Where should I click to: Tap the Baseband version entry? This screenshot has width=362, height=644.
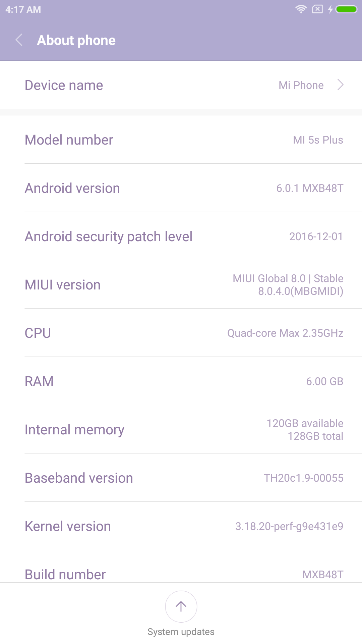pyautogui.click(x=181, y=478)
